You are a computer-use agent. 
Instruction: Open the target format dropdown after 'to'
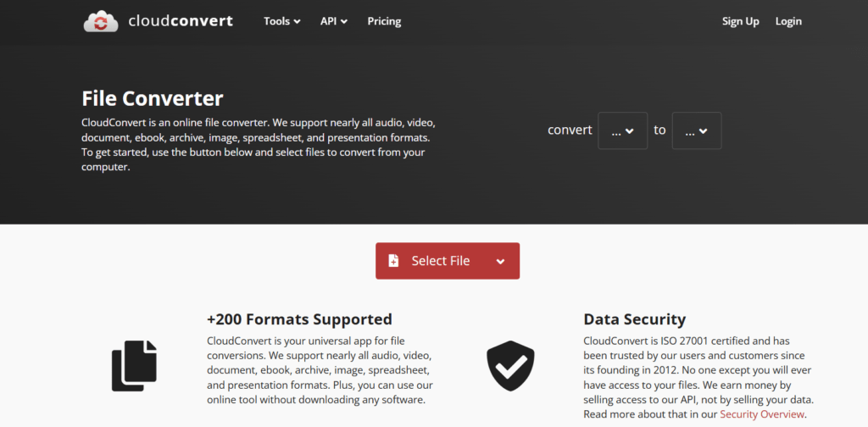pos(696,130)
